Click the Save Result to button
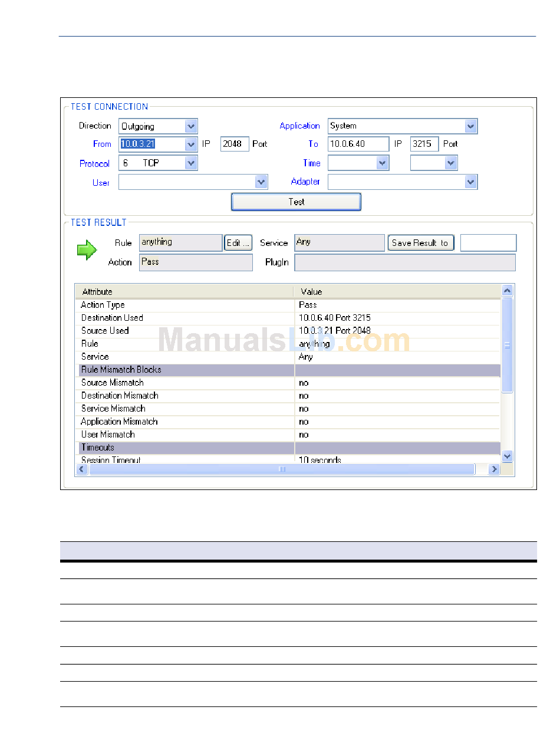560x743 pixels. coord(420,243)
